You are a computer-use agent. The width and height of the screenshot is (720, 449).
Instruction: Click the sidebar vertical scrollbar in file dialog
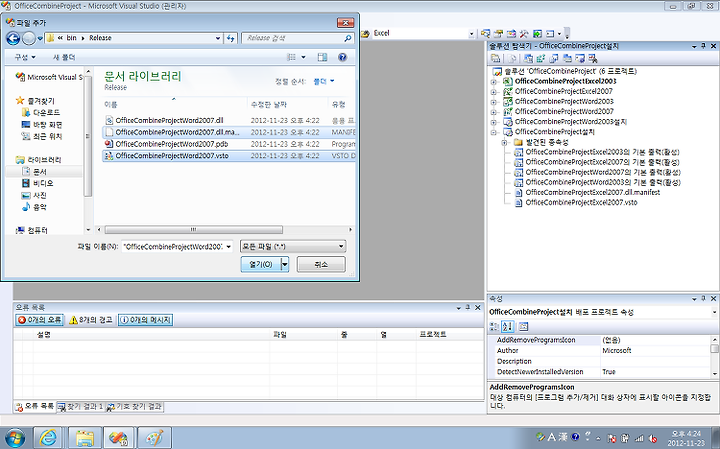(x=88, y=138)
